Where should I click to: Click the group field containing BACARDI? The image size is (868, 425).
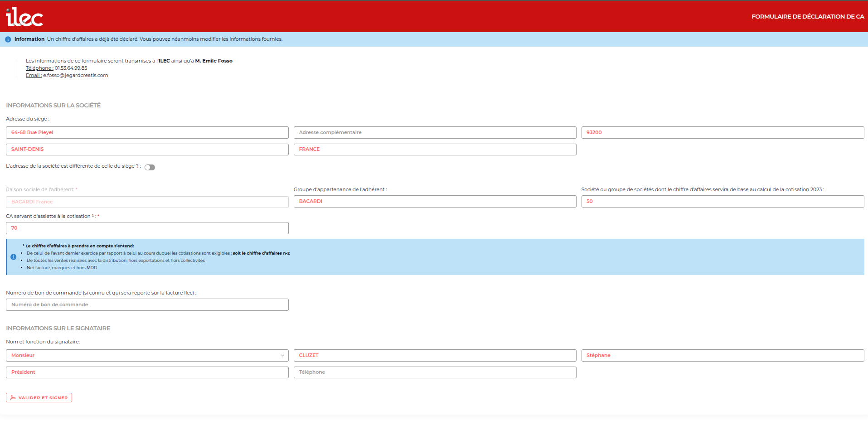pyautogui.click(x=435, y=202)
